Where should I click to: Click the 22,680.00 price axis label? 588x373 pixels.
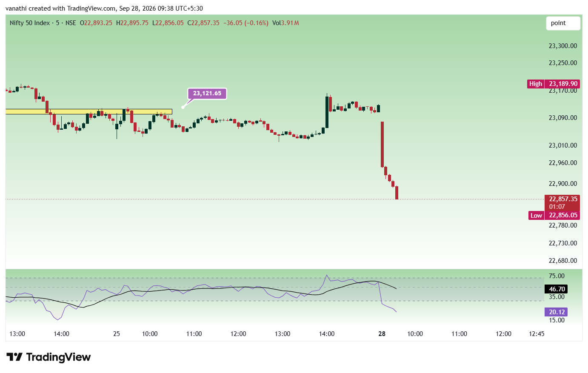[563, 261]
